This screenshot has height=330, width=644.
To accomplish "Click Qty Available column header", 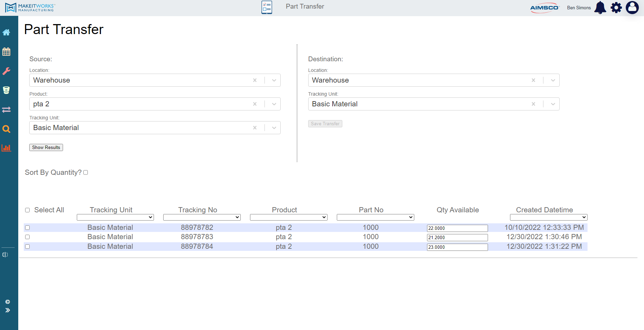I will tap(458, 210).
